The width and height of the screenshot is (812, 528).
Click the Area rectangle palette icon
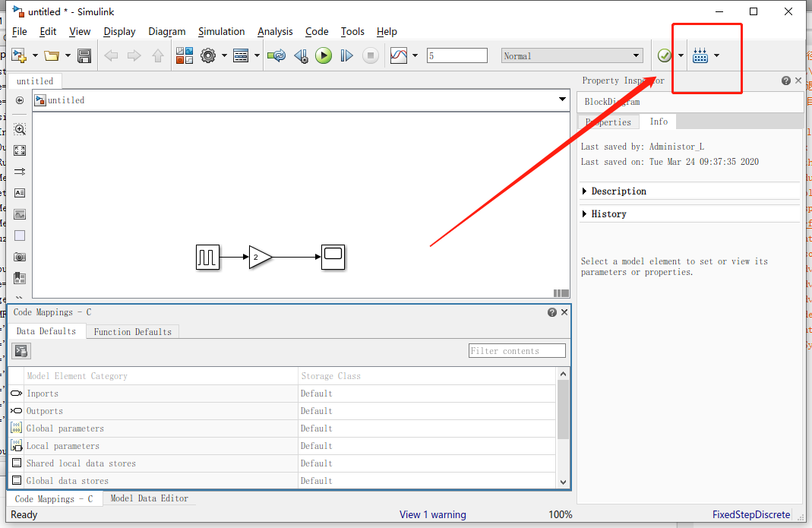tap(20, 236)
